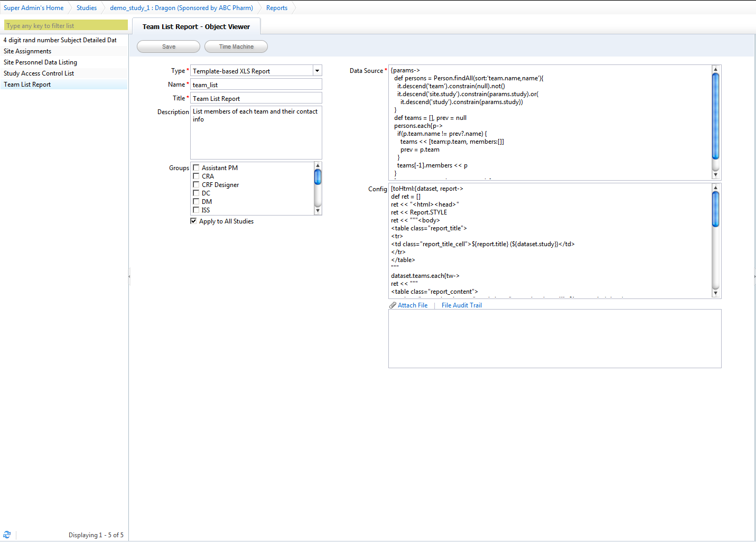Check the CRA group checkbox

[x=196, y=176]
